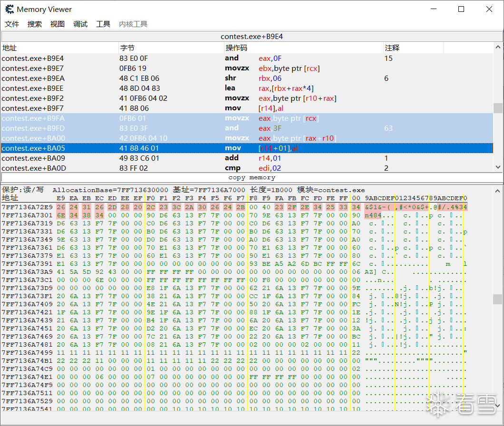Click hex row address 7FF7136A7391
This screenshot has width=504, height=426.
27,264
